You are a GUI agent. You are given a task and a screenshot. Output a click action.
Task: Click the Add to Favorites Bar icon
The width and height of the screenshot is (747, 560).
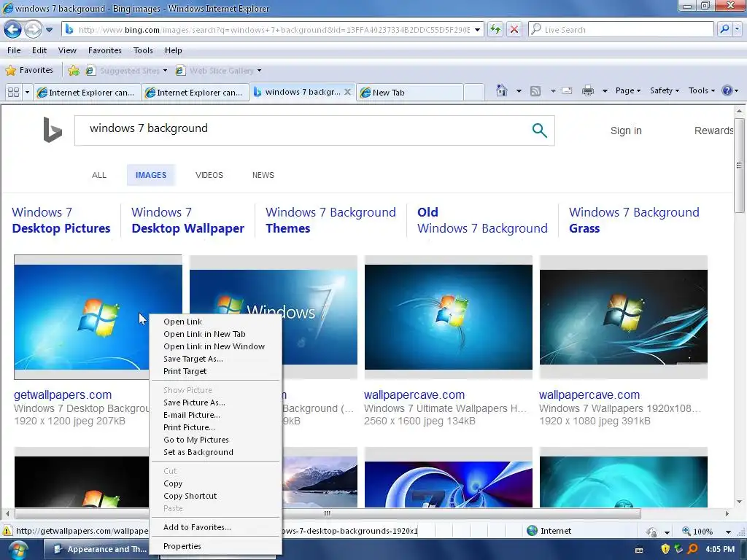74,71
